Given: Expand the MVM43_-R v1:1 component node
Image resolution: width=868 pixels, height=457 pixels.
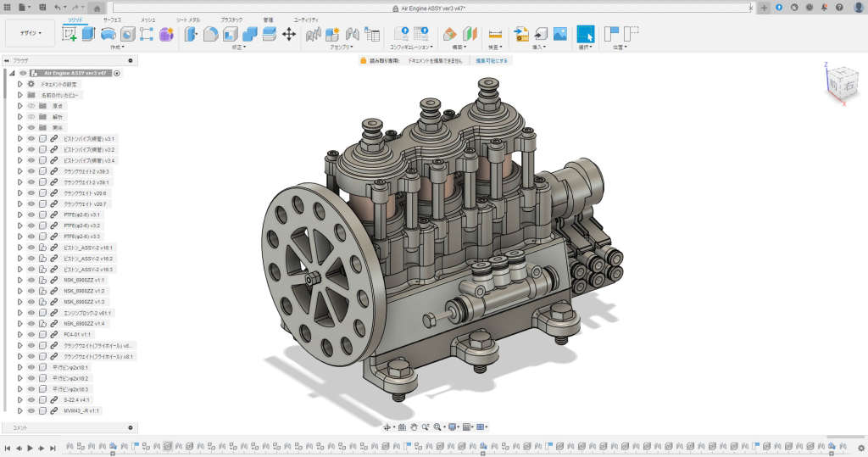Looking at the screenshot, I should point(19,410).
